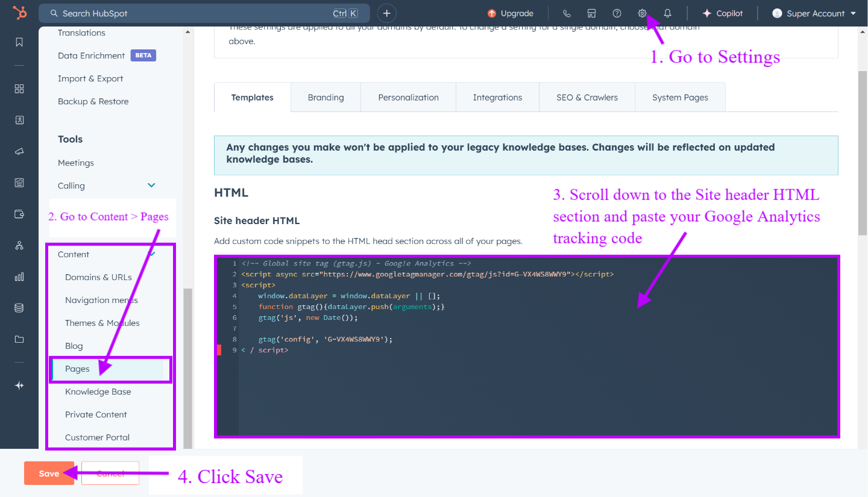
Task: Switch to the Personalization tab
Action: [x=409, y=98]
